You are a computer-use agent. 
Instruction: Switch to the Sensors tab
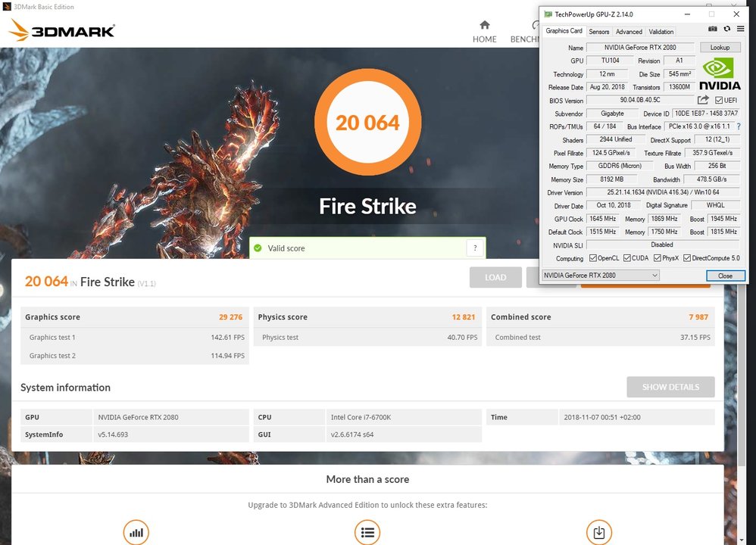pos(599,31)
